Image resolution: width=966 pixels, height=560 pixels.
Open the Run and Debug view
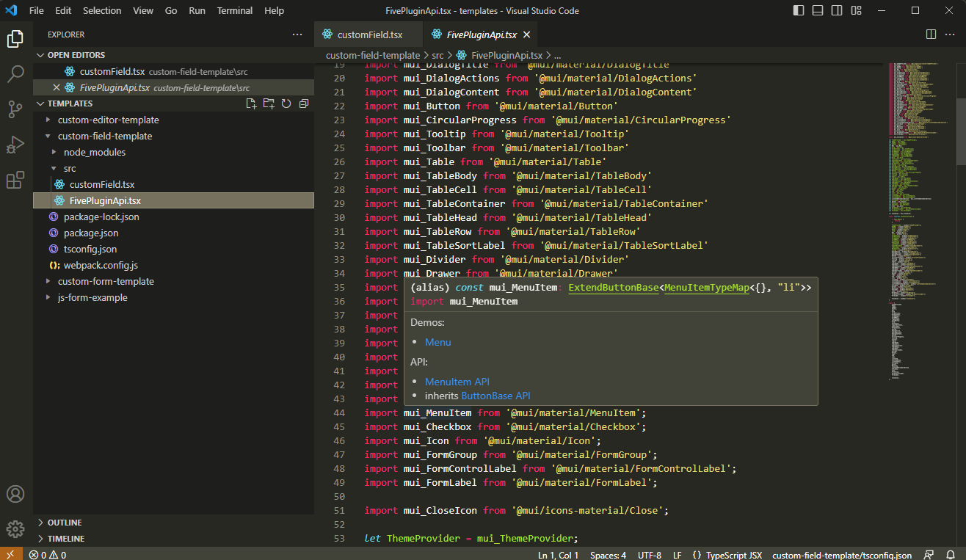coord(16,145)
